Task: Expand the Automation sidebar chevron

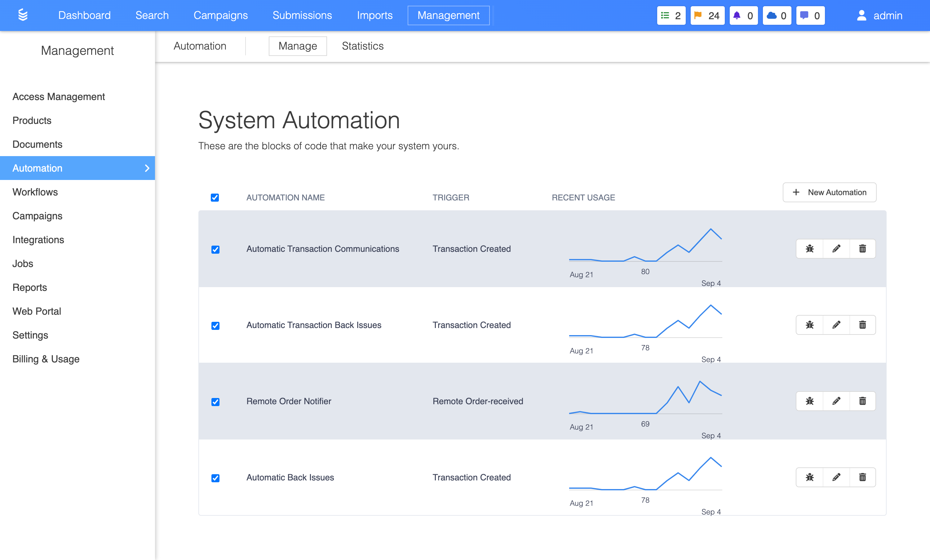Action: pos(147,168)
